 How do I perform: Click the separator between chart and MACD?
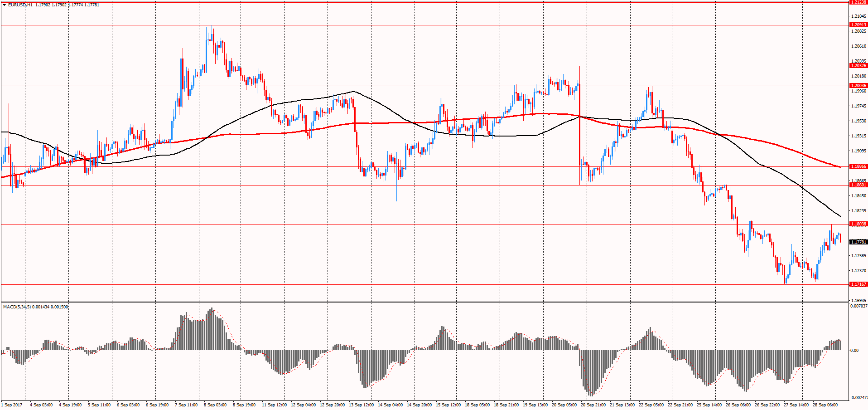(x=424, y=302)
